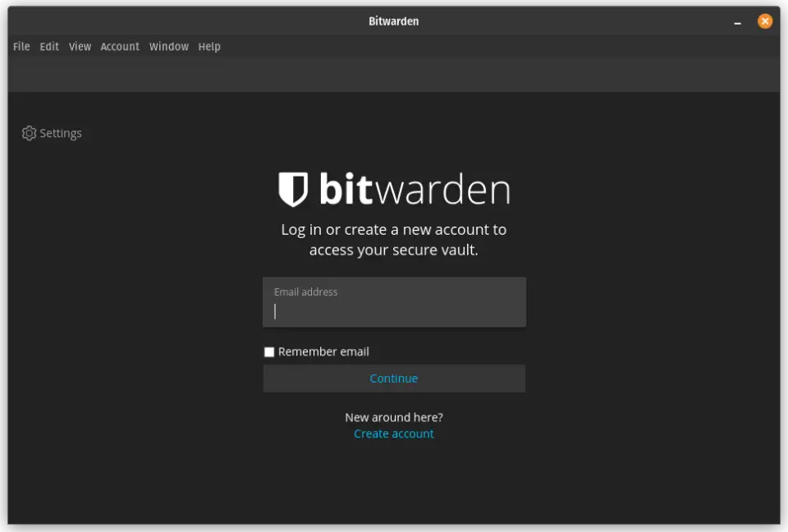Follow the Create account link
This screenshot has width=788, height=532.
pos(393,433)
